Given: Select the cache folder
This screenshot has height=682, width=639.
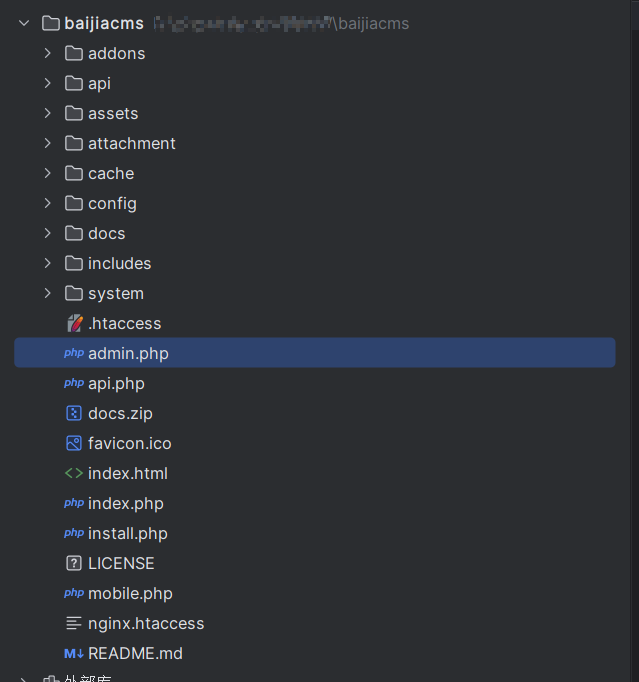Looking at the screenshot, I should coord(315,173).
